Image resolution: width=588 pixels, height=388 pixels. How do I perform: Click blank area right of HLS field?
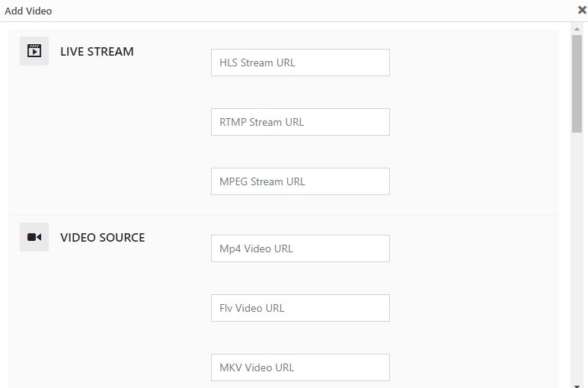pos(475,63)
